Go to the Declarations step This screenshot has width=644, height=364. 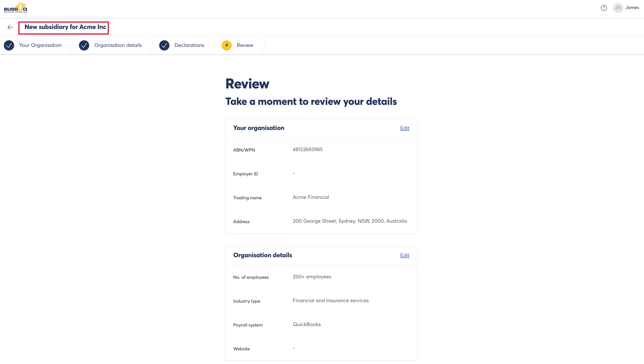(189, 45)
